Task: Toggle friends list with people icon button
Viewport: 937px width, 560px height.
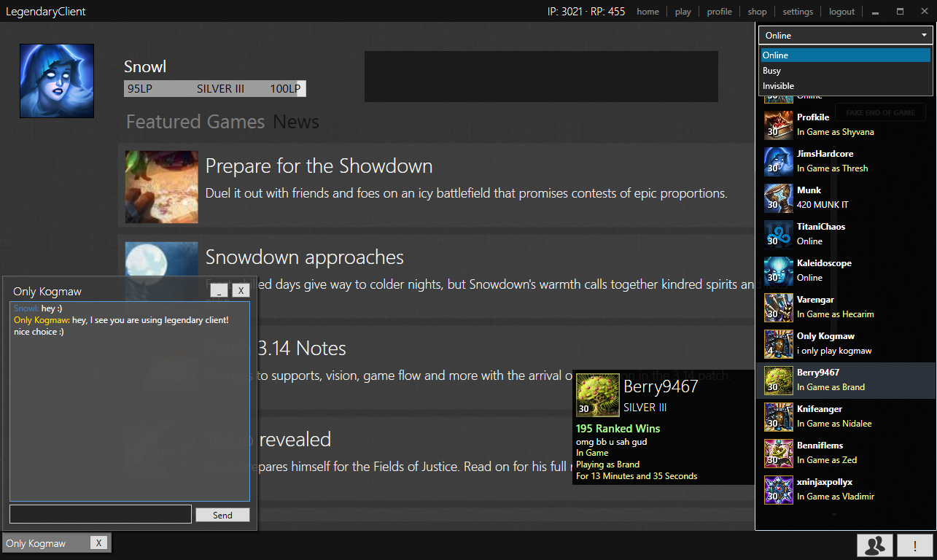Action: click(876, 545)
